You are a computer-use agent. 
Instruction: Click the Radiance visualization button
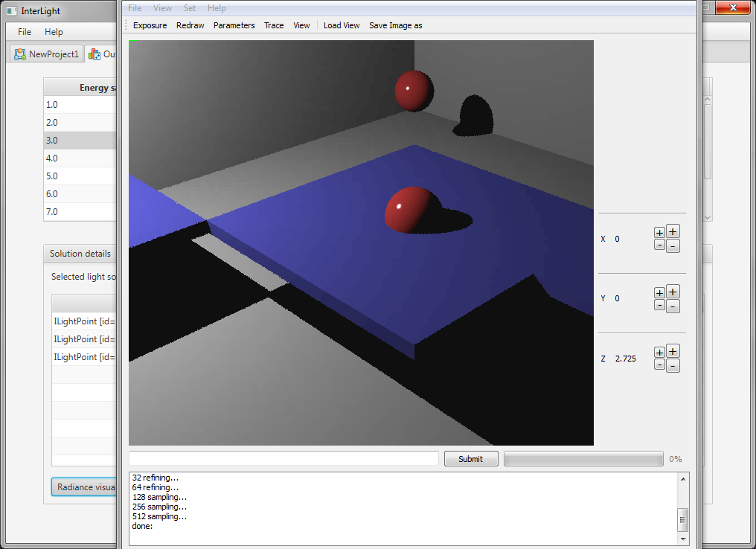click(85, 487)
